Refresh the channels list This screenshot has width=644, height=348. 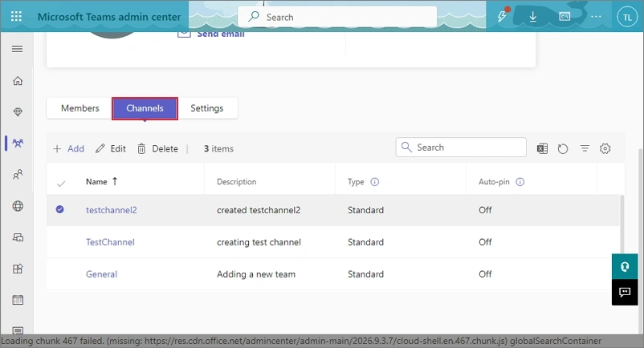tap(563, 148)
